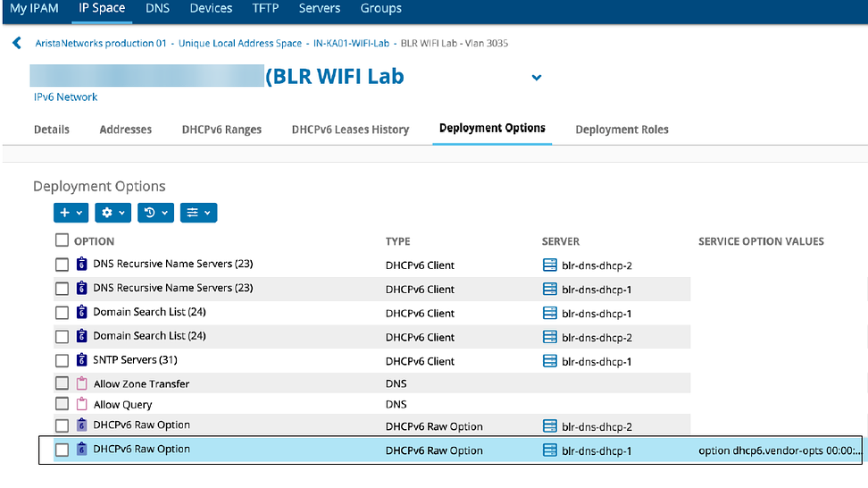Select the SNTP Servers (31) checkbox
The height and width of the screenshot is (488, 868).
[x=62, y=361]
